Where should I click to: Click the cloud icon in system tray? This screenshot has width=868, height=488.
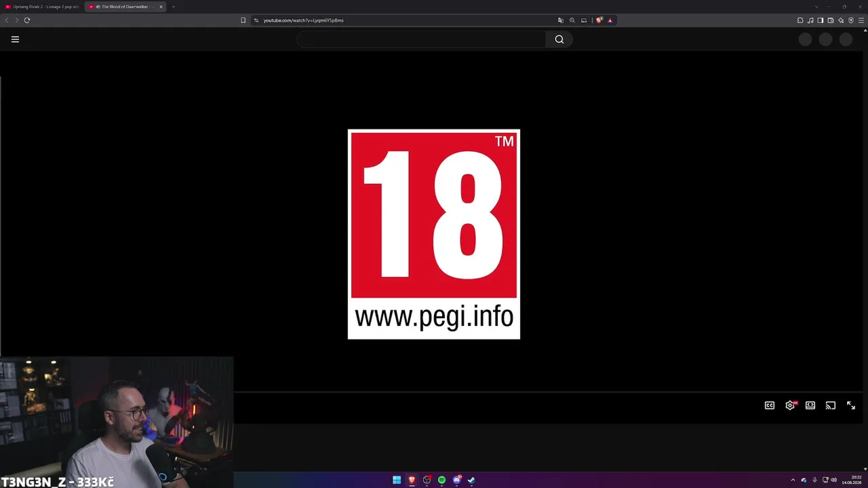click(804, 480)
